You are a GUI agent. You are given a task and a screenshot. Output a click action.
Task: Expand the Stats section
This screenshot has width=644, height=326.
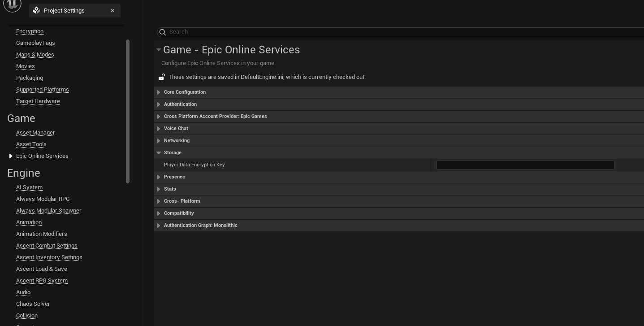(x=159, y=189)
